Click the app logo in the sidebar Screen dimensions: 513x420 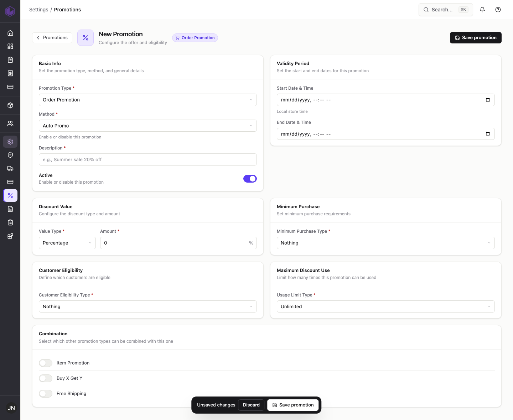tap(10, 11)
